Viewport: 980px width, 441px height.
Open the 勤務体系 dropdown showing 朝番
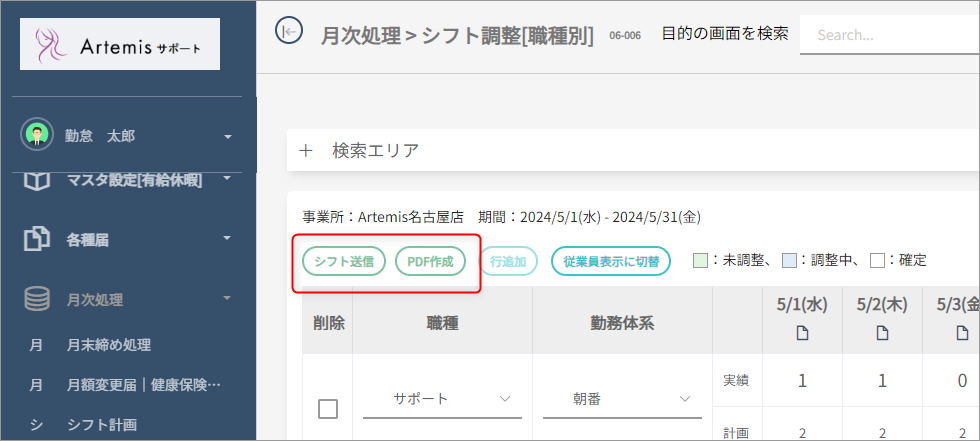point(621,399)
